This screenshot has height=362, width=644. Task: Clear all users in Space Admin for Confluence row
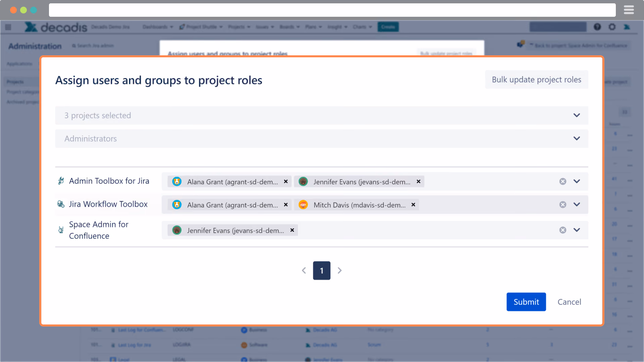point(563,230)
